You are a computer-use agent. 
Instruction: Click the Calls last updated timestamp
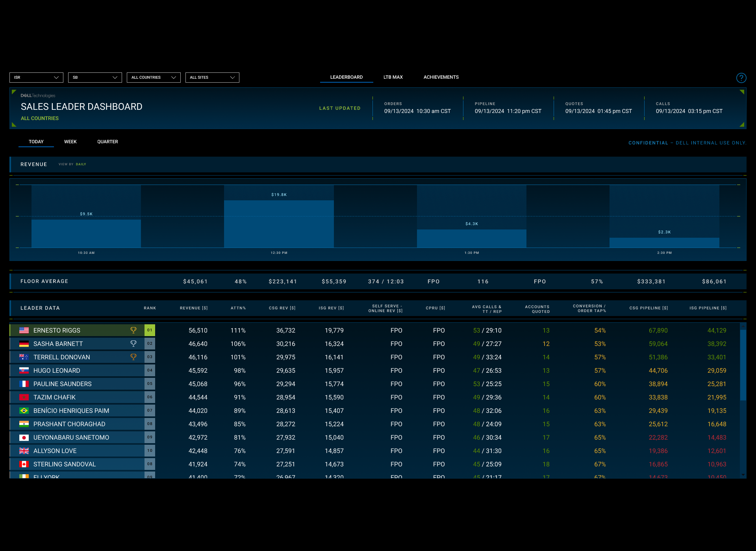[689, 111]
